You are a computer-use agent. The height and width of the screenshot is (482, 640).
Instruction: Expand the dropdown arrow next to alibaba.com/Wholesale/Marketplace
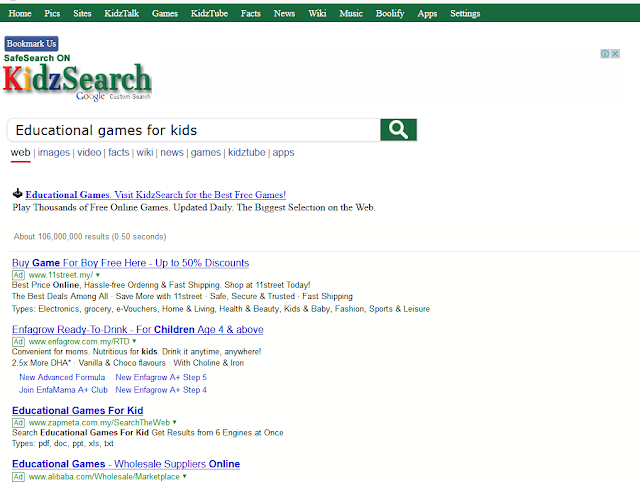pyautogui.click(x=184, y=476)
